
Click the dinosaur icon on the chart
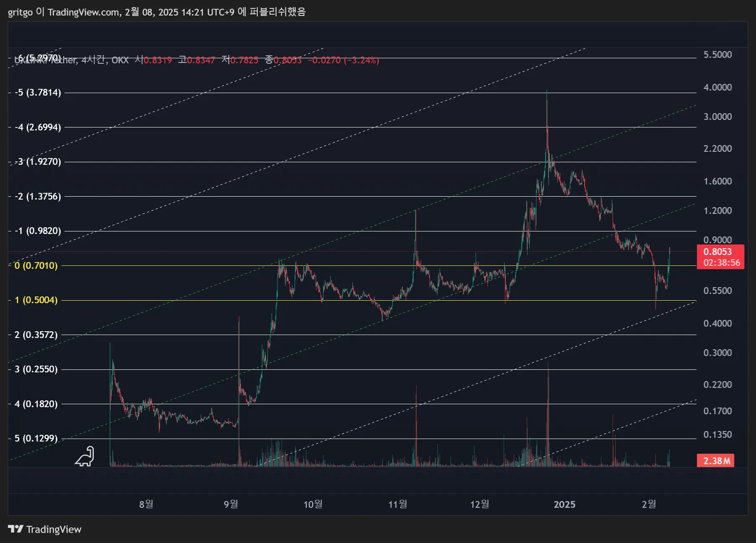(85, 456)
